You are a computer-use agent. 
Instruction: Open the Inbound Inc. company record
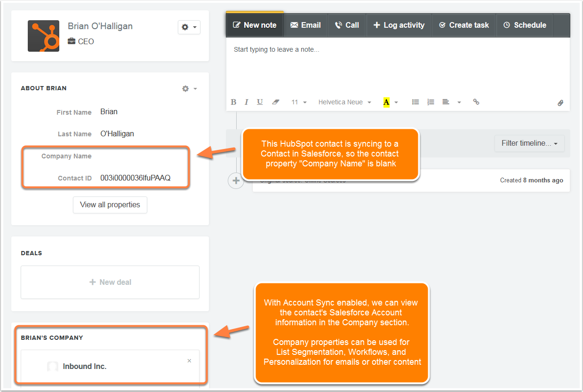[x=85, y=366]
